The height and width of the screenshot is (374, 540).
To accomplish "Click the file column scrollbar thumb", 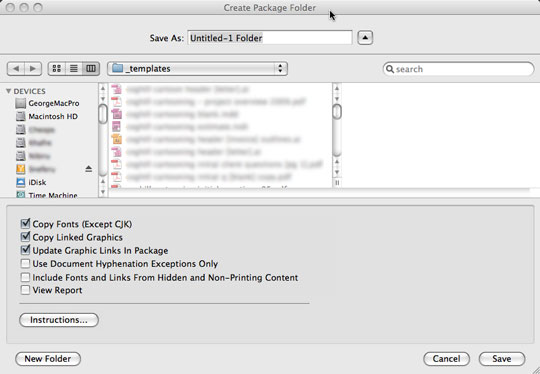I will coord(337,112).
